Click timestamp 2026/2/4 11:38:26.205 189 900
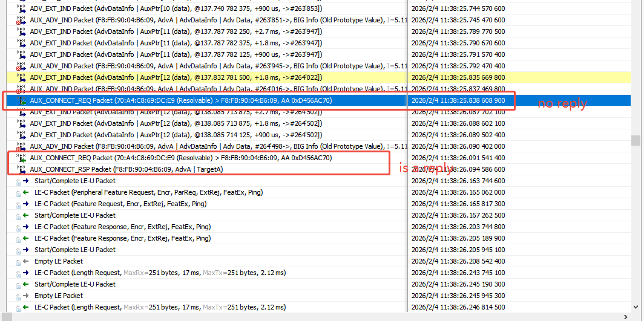 pos(458,238)
